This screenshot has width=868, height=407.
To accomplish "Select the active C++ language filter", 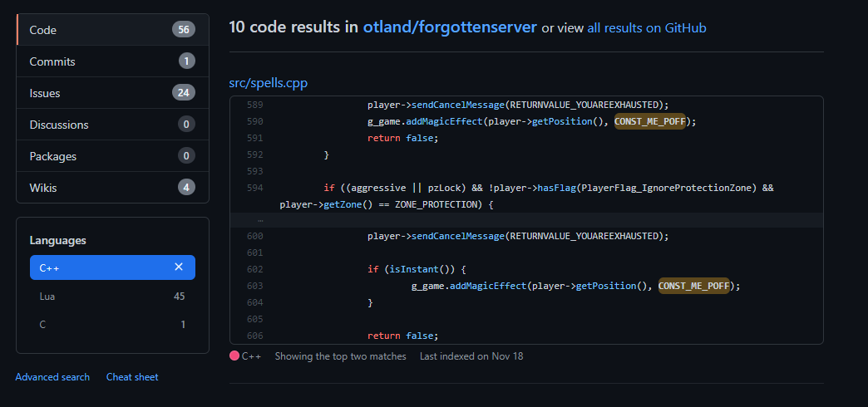I will (x=112, y=267).
